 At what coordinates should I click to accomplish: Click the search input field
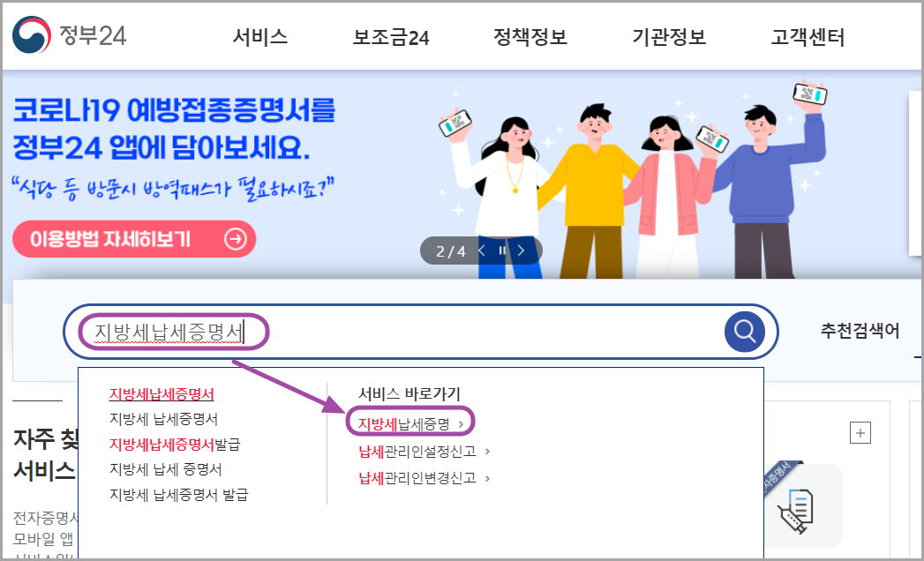click(401, 332)
